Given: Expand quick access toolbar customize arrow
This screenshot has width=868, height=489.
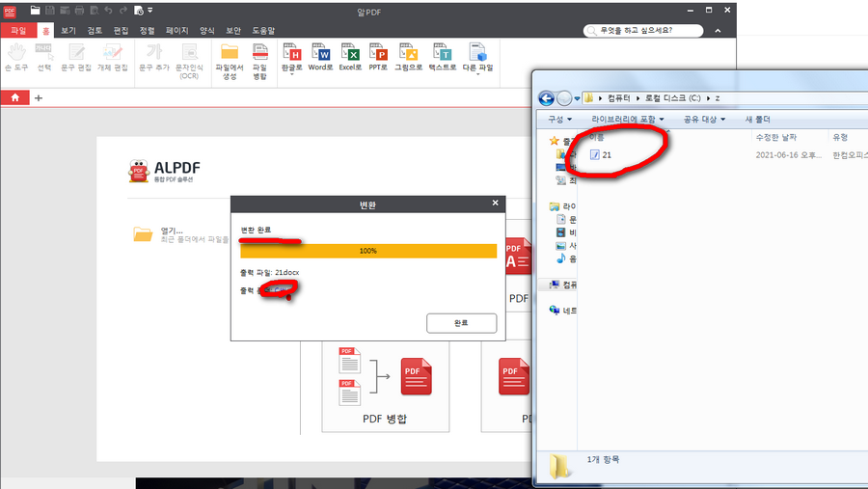Looking at the screenshot, I should (x=150, y=10).
